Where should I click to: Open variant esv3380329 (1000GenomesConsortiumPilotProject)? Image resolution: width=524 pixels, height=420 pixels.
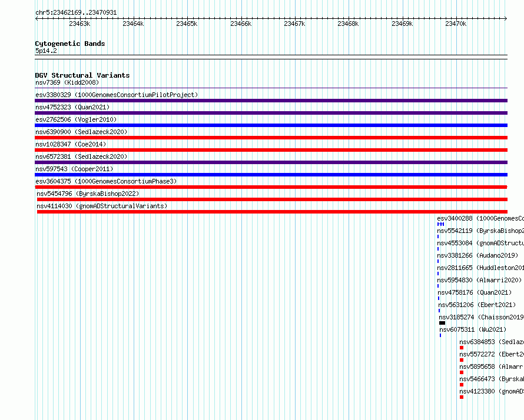point(117,95)
